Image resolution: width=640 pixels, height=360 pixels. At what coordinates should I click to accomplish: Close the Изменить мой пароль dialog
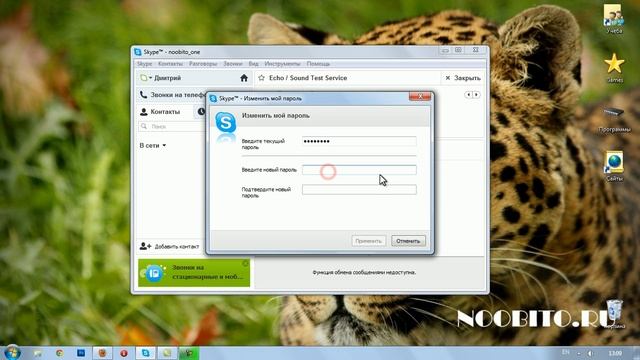click(420, 96)
